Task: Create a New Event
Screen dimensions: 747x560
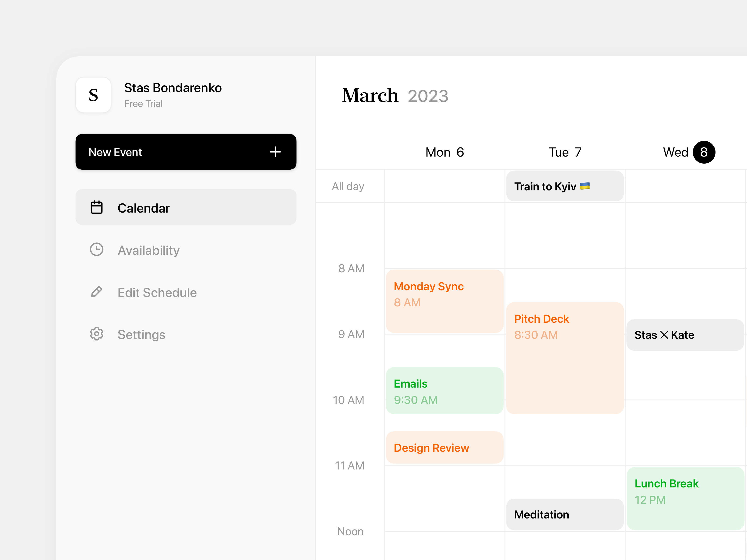Action: [186, 152]
